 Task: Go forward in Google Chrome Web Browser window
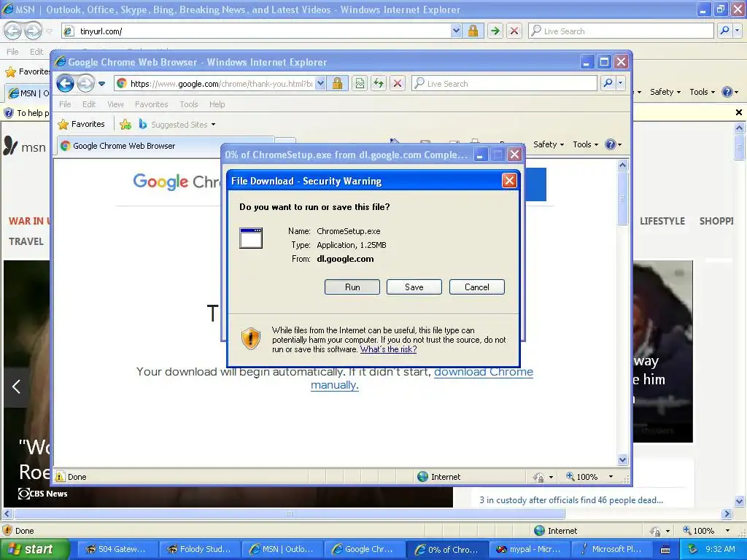pos(85,84)
